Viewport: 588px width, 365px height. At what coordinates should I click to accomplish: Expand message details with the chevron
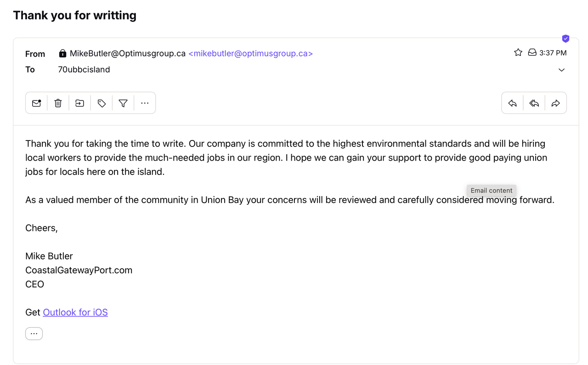pos(561,70)
